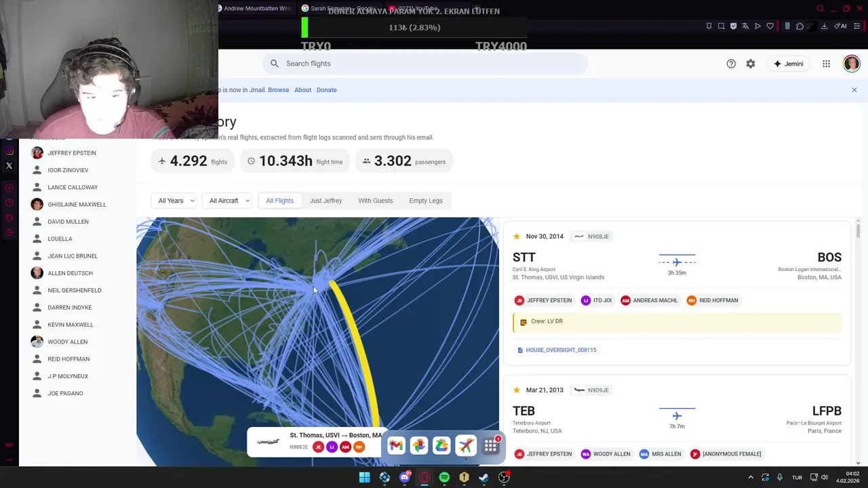Open the profile avatar in header
The height and width of the screenshot is (488, 868).
[x=852, y=64]
